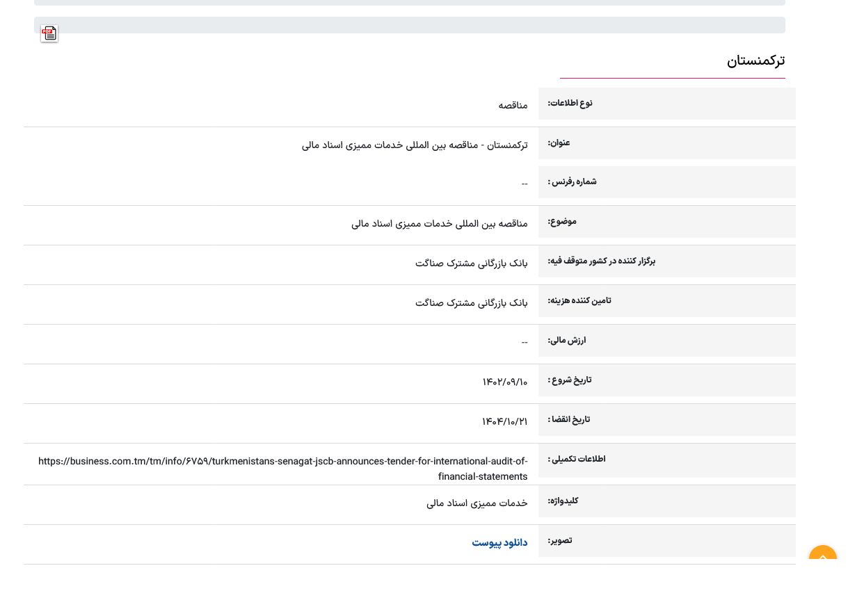Click the orange scroll-to-top arrow button
848x616 pixels.
pos(822,557)
